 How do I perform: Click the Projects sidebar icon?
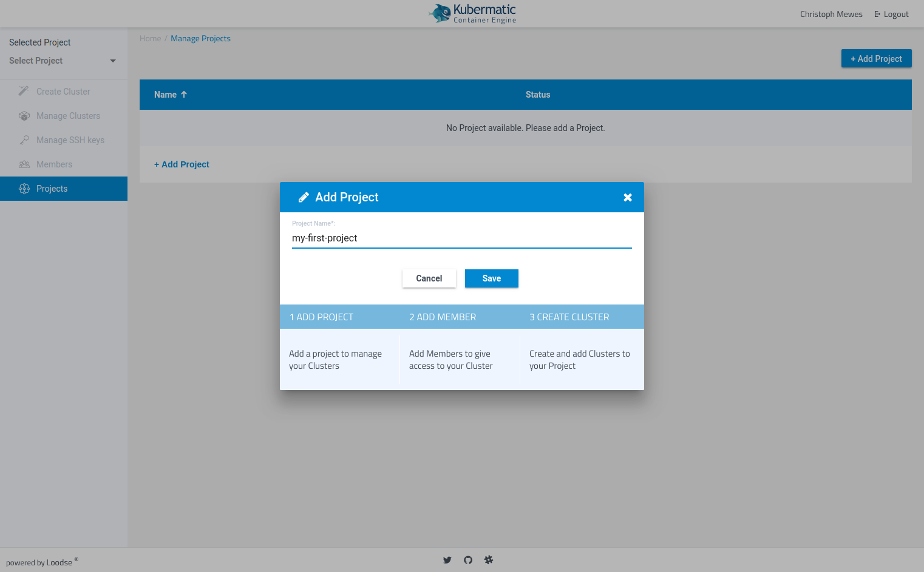tap(24, 189)
